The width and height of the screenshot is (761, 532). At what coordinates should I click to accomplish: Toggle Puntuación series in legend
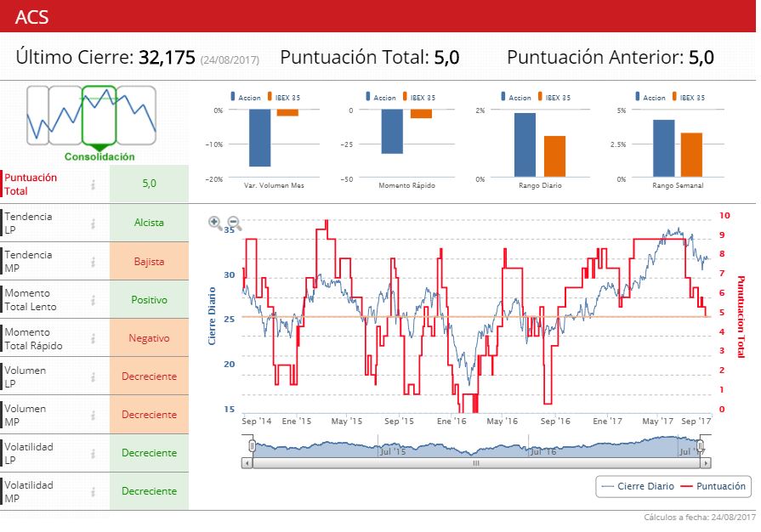[713, 486]
